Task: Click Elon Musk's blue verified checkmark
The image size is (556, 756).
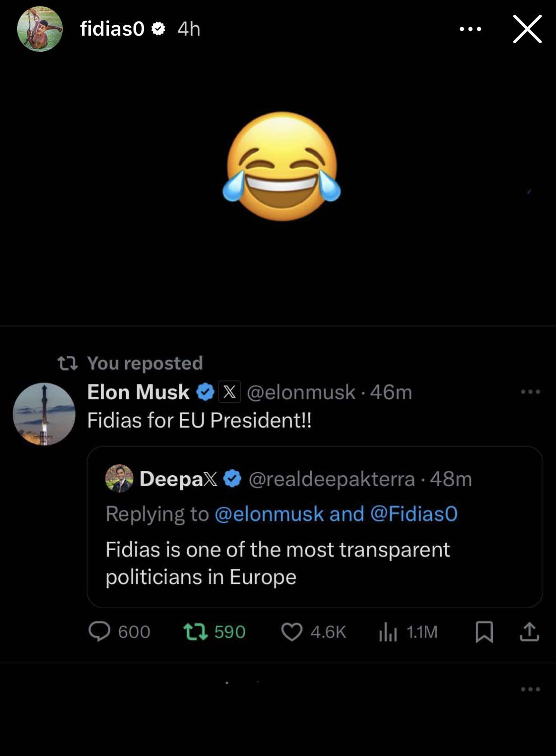Action: (205, 392)
